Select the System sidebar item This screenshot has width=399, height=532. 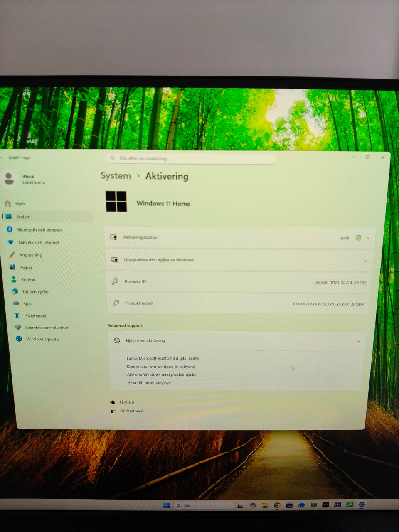pyautogui.click(x=47, y=217)
